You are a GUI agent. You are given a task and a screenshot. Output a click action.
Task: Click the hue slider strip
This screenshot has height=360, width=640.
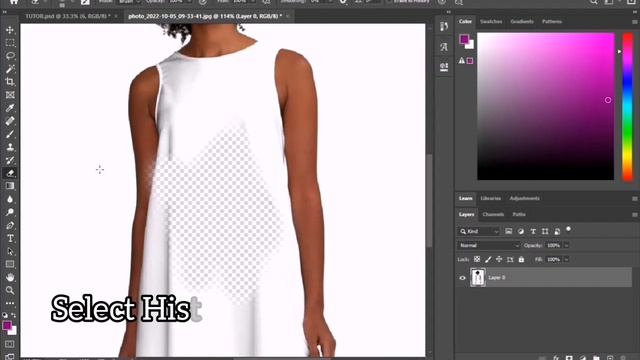[x=628, y=107]
